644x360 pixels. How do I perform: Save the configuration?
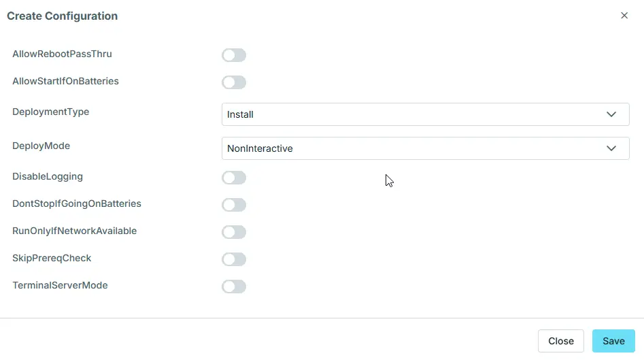click(x=613, y=341)
